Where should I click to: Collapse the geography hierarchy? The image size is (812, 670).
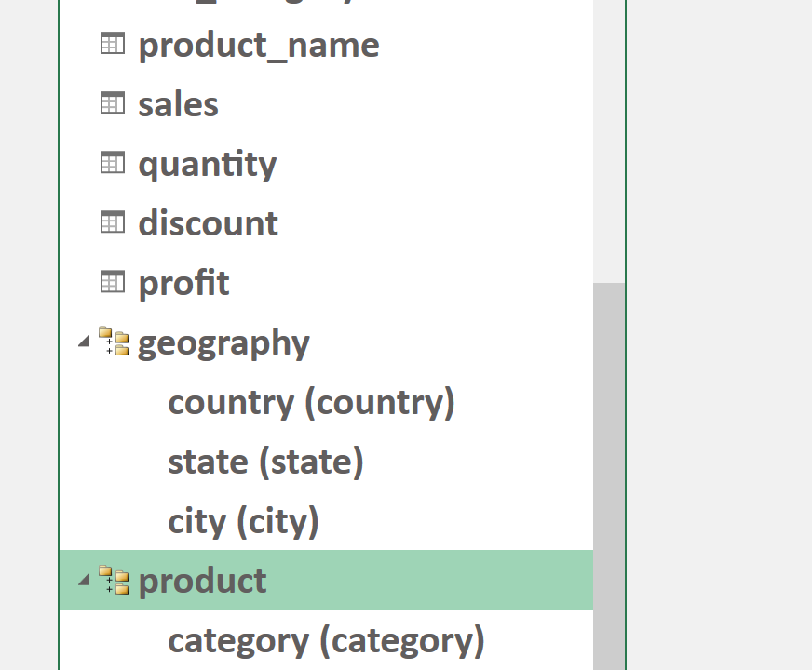pos(84,342)
